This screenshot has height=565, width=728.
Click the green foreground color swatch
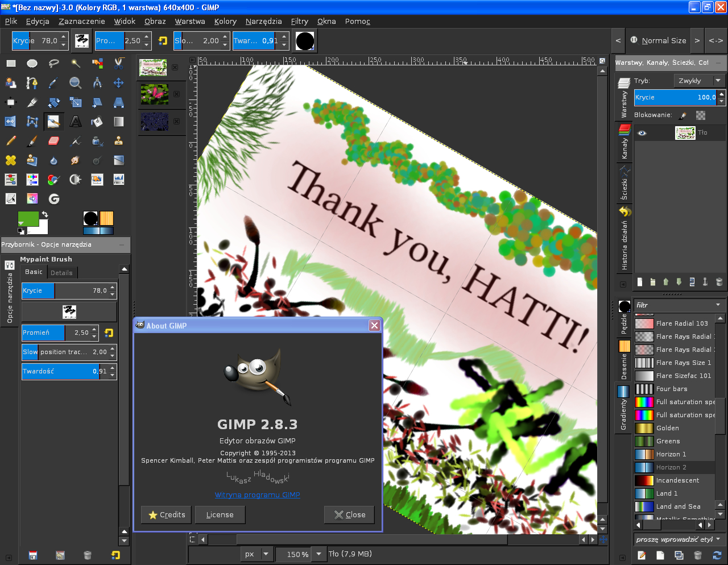28,218
